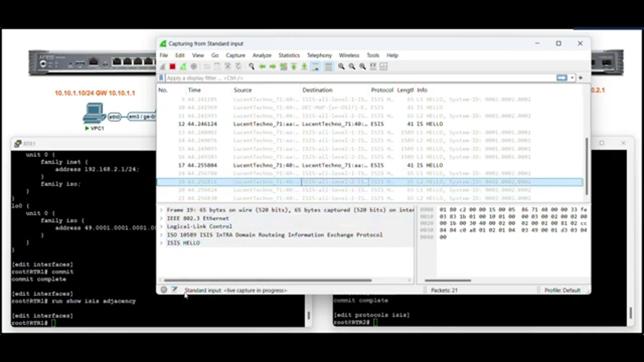Click the reload capture file icon
The image size is (644, 362).
(x=238, y=66)
